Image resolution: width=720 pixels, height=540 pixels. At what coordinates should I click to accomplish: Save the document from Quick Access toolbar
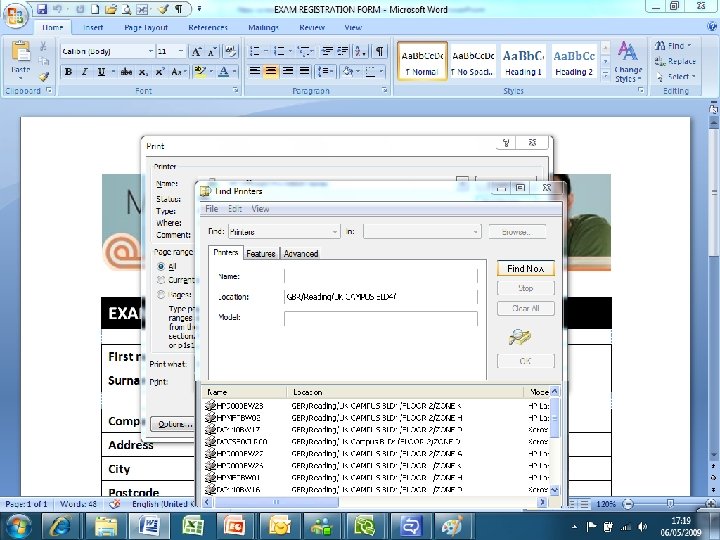pos(42,9)
